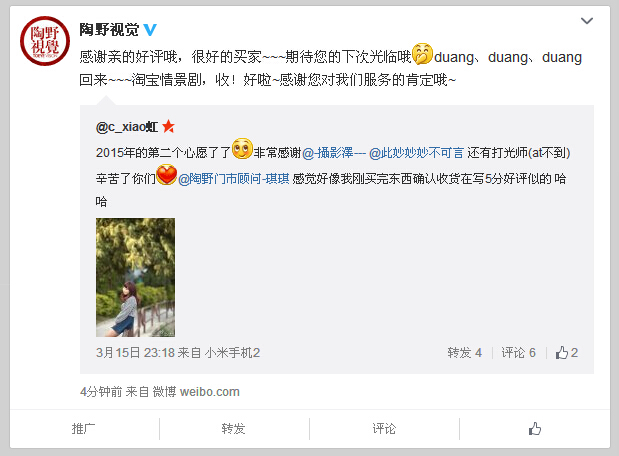Image resolution: width=619 pixels, height=456 pixels.
Task: Click 转发 4 on the original post
Action: tap(465, 353)
